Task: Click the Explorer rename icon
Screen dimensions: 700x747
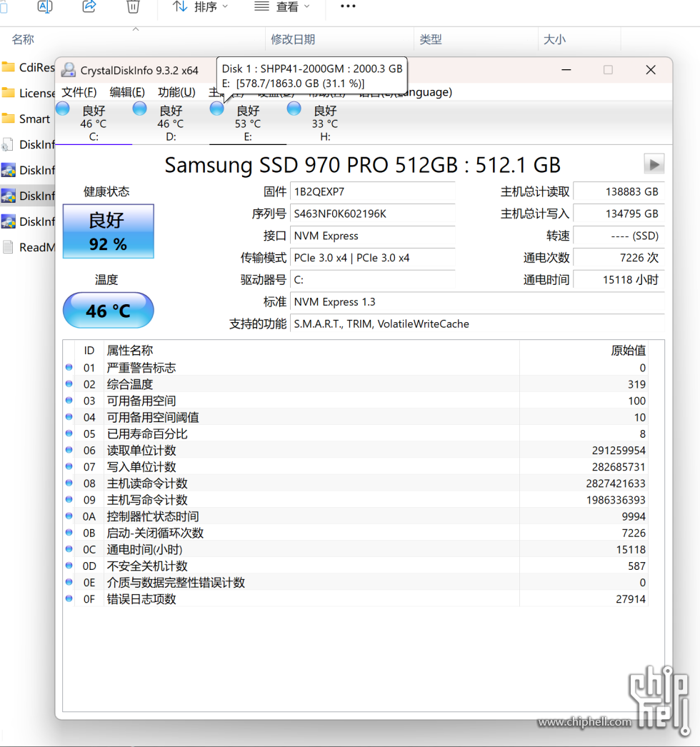Action: point(45,6)
